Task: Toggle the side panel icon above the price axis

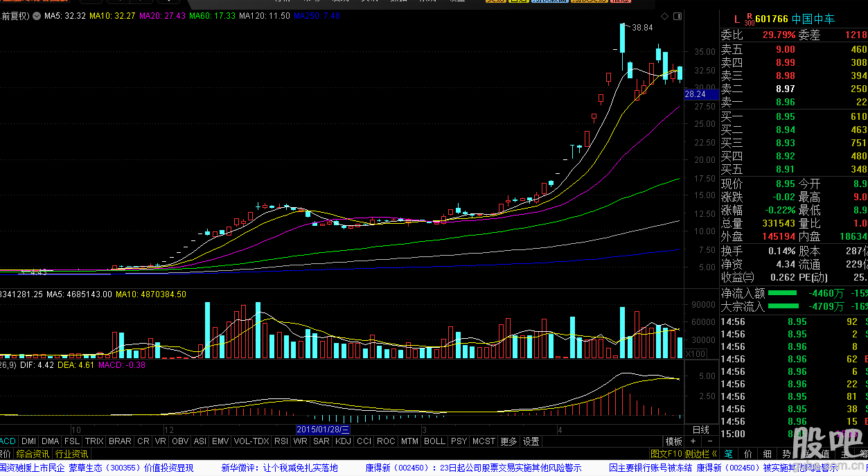Action: 678,16
